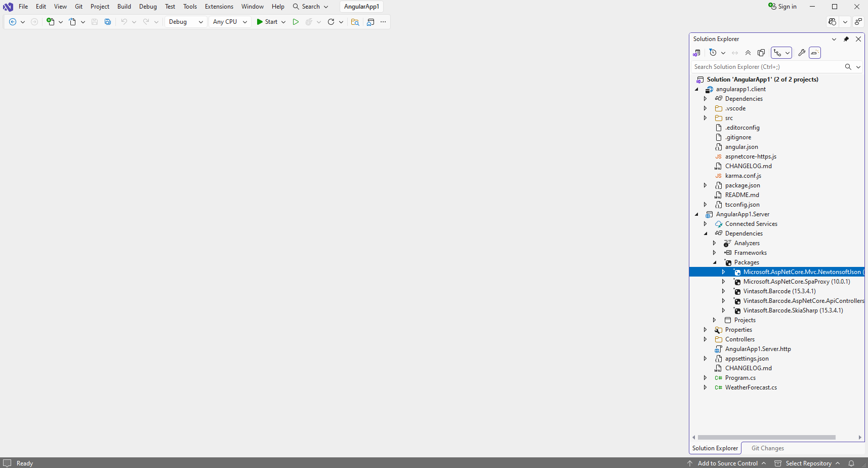868x468 pixels.
Task: Toggle the Solution Explorer auto-hide pin
Action: [846, 39]
